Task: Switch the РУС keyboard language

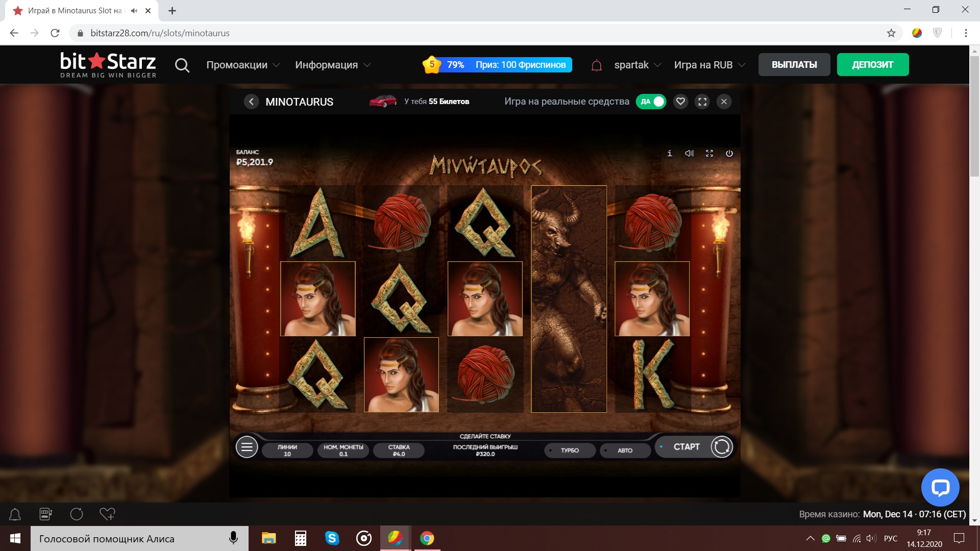Action: 891,538
